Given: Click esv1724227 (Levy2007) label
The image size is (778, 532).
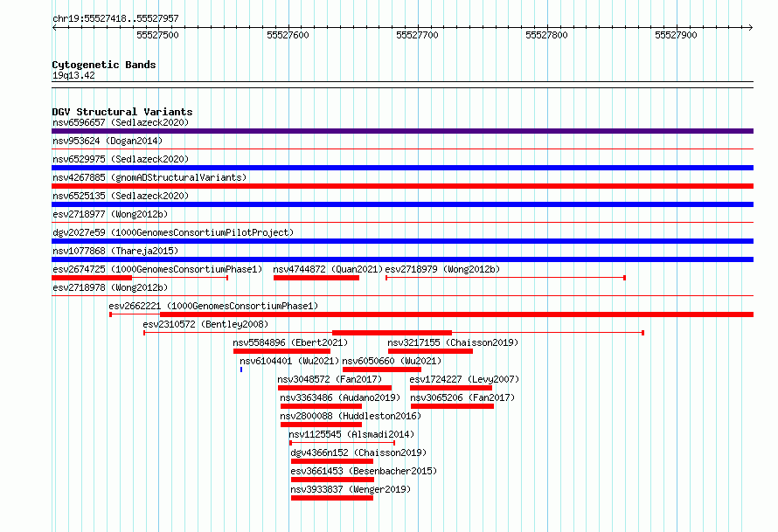Looking at the screenshot, I should tap(464, 379).
